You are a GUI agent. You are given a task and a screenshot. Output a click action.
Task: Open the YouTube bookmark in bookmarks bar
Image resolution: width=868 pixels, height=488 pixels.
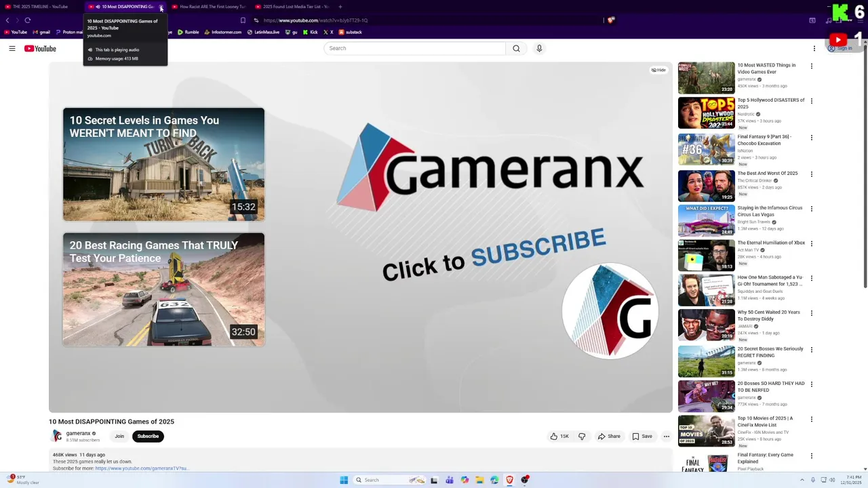pyautogui.click(x=16, y=32)
